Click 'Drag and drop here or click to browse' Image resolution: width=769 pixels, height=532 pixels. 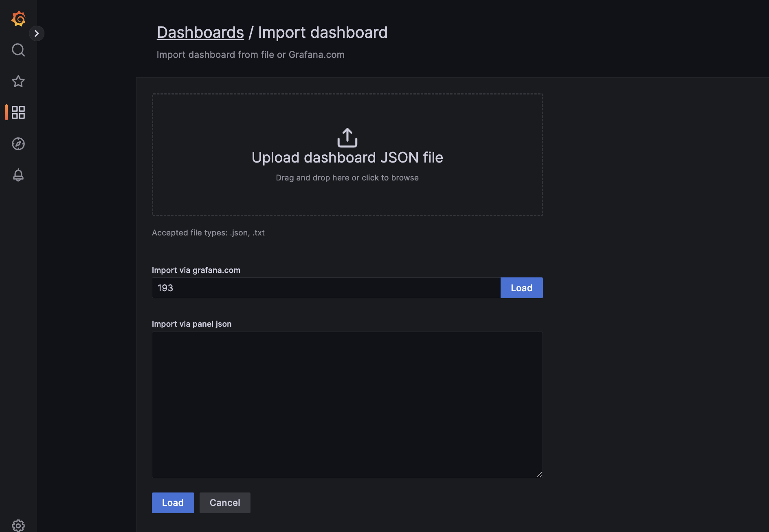pos(347,178)
